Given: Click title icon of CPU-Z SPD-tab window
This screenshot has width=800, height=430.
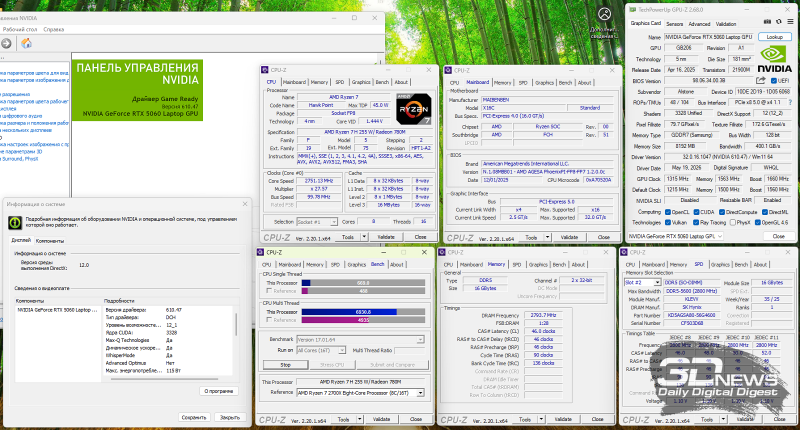Looking at the screenshot, I should point(624,252).
